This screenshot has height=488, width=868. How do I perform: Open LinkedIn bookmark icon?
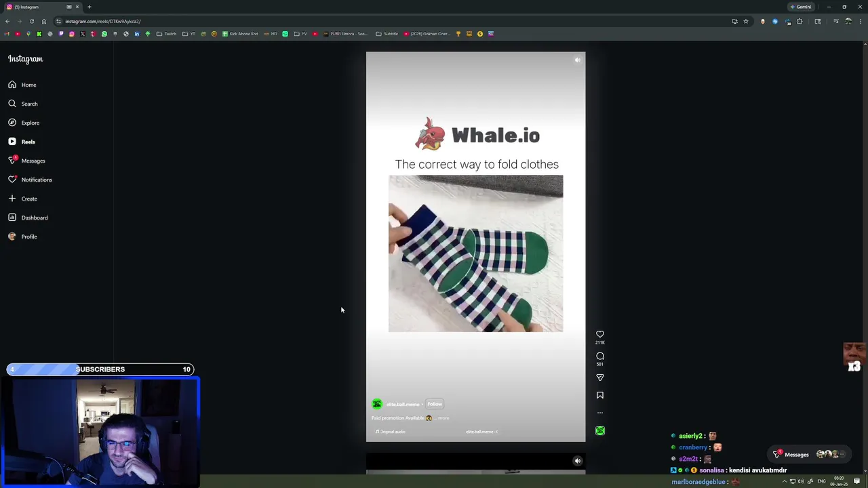(137, 33)
